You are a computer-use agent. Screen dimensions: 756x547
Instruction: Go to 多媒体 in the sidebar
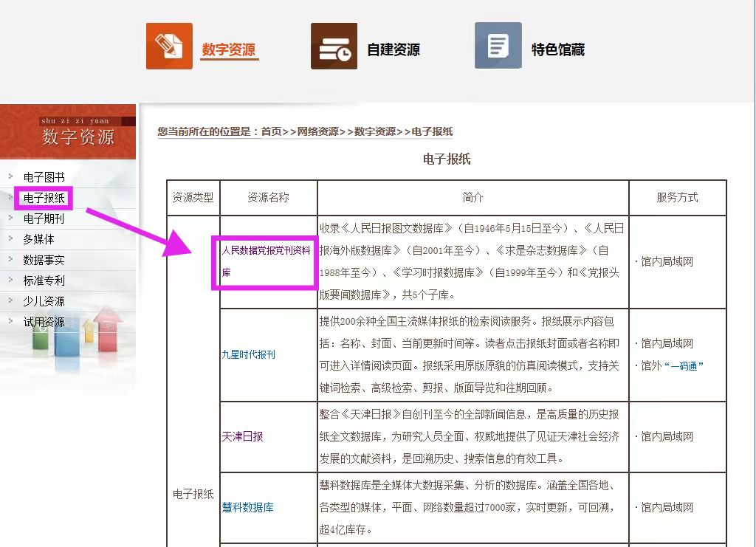tap(39, 239)
